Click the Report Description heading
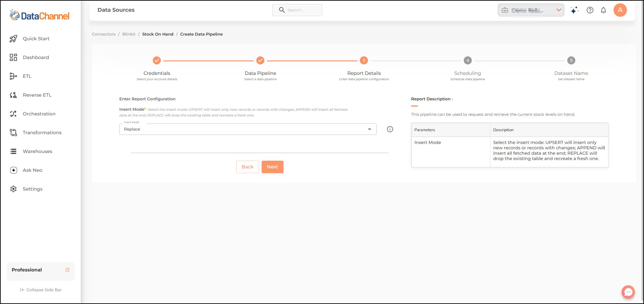This screenshot has height=304, width=644. point(432,99)
